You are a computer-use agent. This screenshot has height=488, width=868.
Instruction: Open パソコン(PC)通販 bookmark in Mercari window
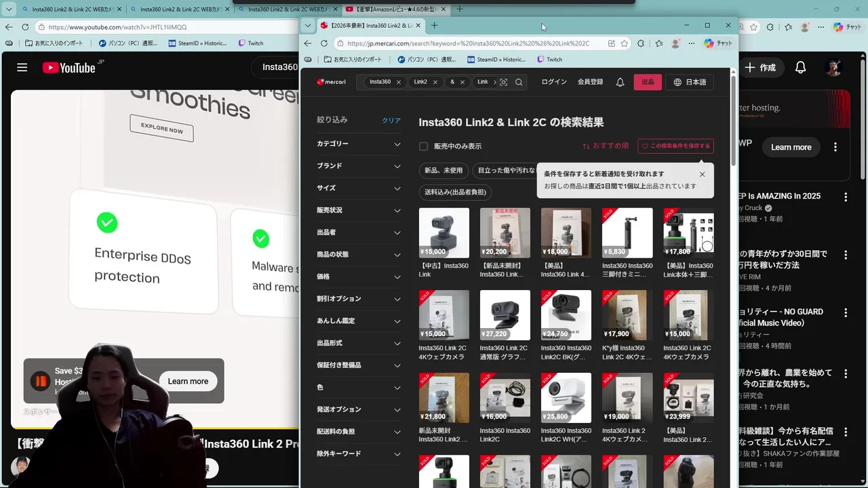coord(427,60)
